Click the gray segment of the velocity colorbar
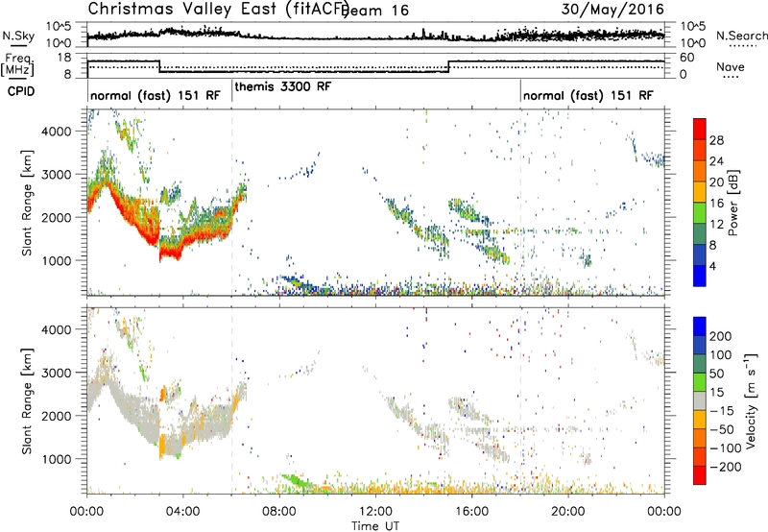The width and height of the screenshot is (768, 532). (700, 400)
